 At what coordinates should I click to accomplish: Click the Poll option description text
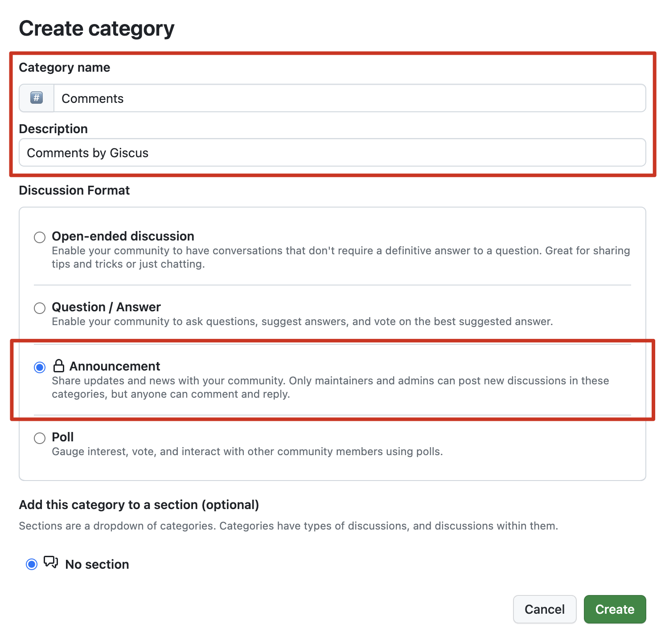(247, 452)
